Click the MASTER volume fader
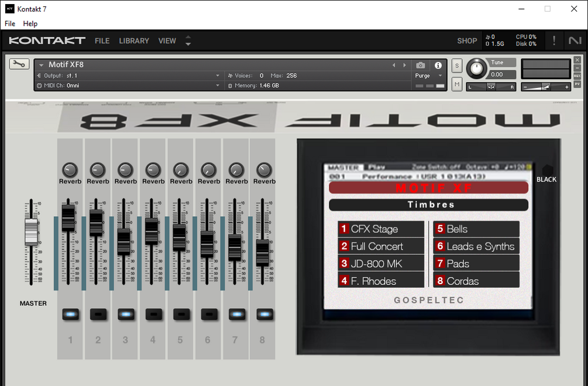 pos(31,232)
